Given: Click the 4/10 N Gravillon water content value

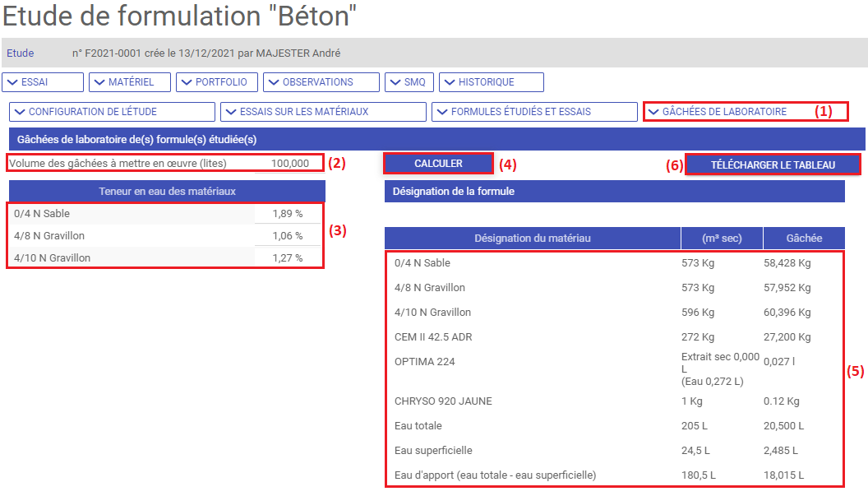Looking at the screenshot, I should pos(287,258).
